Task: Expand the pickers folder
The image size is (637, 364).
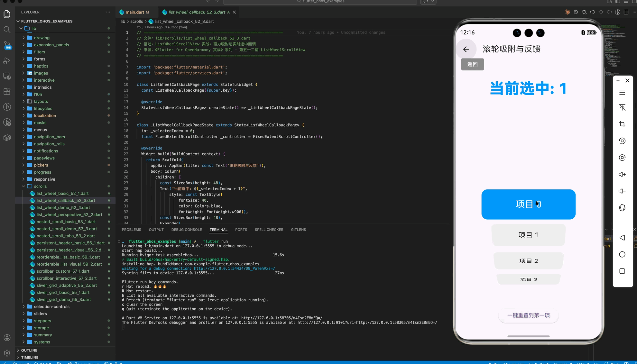Action: (x=41, y=165)
